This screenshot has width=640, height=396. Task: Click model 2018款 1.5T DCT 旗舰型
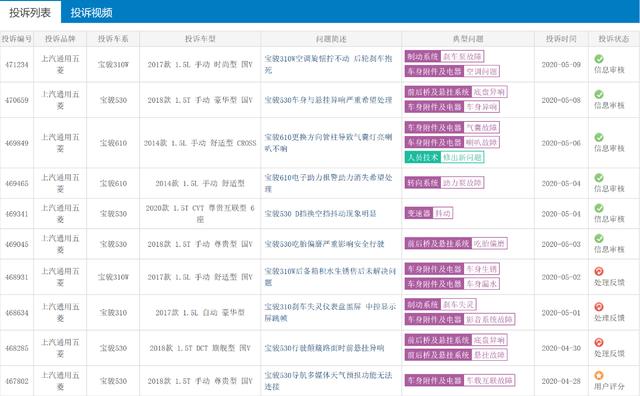click(x=200, y=348)
